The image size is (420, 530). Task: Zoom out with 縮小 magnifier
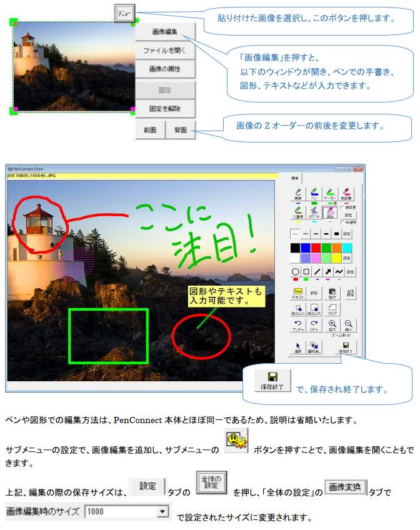point(349,325)
